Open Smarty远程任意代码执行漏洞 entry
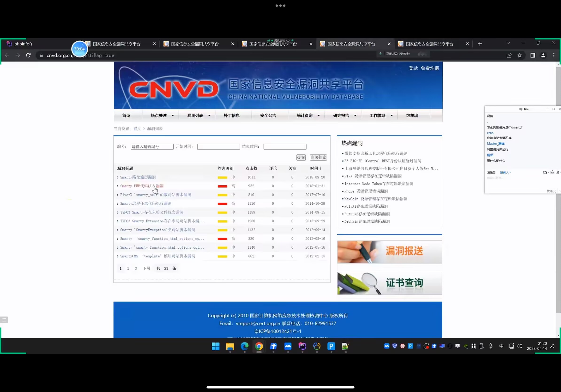This screenshot has height=392, width=561. [146, 204]
